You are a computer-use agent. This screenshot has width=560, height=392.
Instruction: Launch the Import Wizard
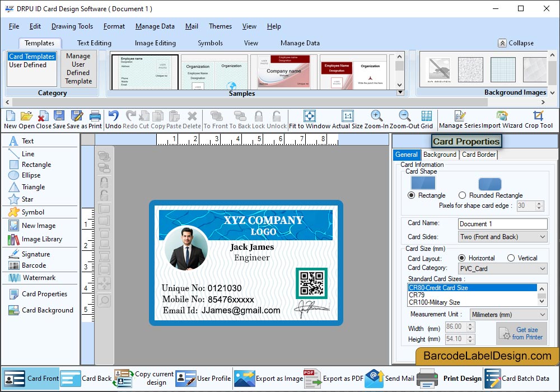click(x=502, y=116)
